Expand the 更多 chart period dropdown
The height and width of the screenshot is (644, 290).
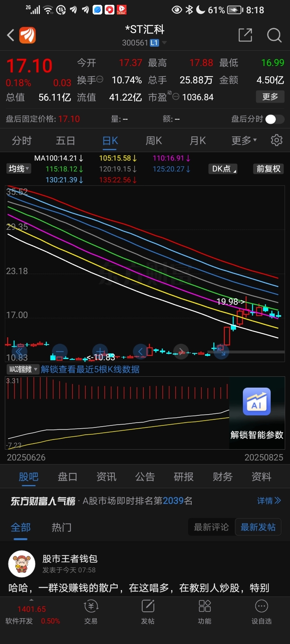244,140
